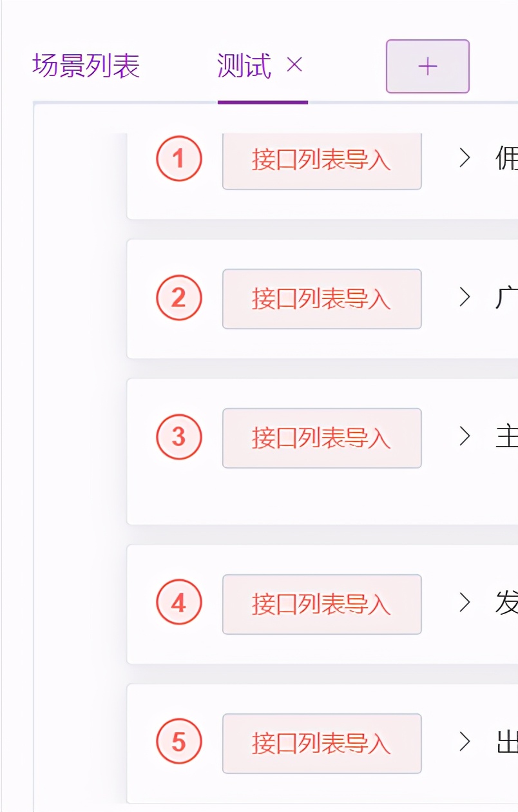The image size is (518, 812).
Task: Click the numbered badge 1 icon
Action: [x=179, y=158]
